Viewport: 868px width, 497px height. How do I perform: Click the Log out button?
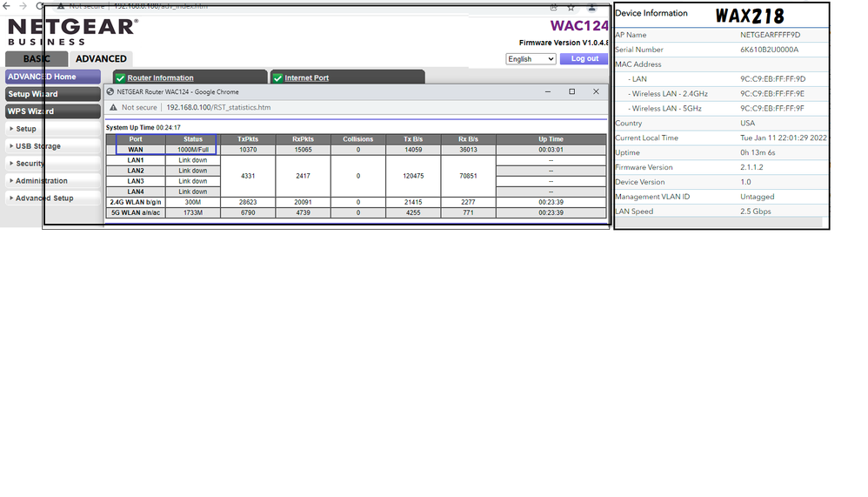(x=584, y=58)
